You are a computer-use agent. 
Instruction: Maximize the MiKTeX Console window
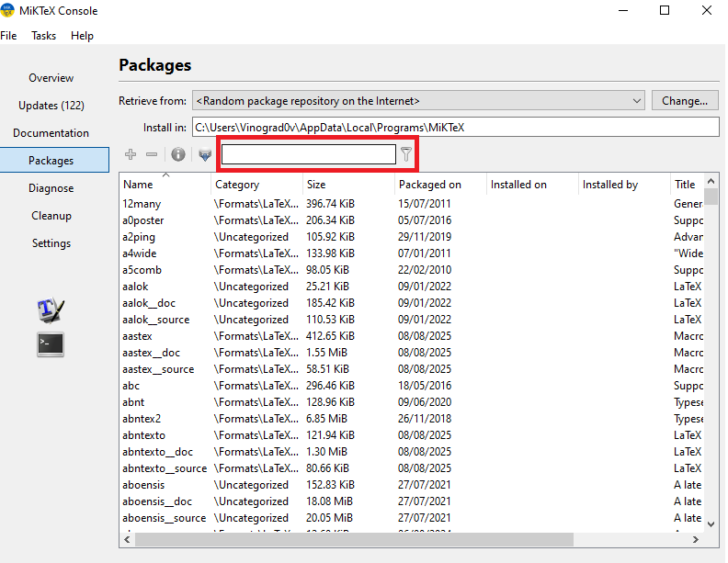coord(665,10)
